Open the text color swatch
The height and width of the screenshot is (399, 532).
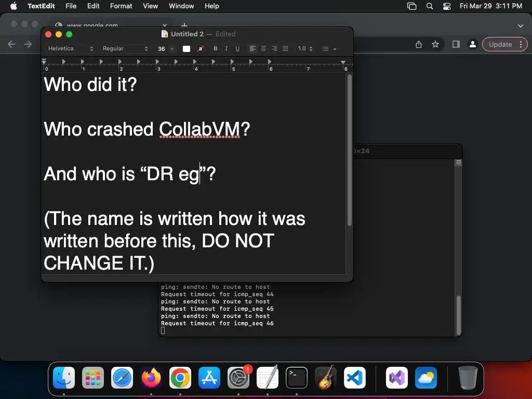[187, 48]
